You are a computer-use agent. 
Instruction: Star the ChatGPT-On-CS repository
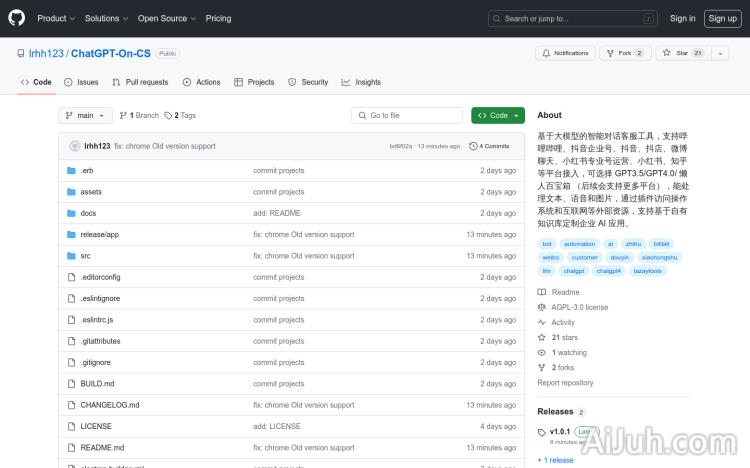pyautogui.click(x=677, y=53)
